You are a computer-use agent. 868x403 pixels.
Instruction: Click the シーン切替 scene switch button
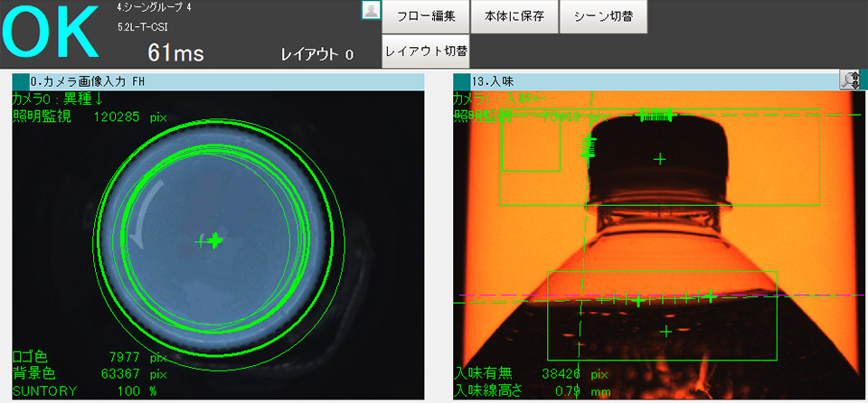pos(603,17)
